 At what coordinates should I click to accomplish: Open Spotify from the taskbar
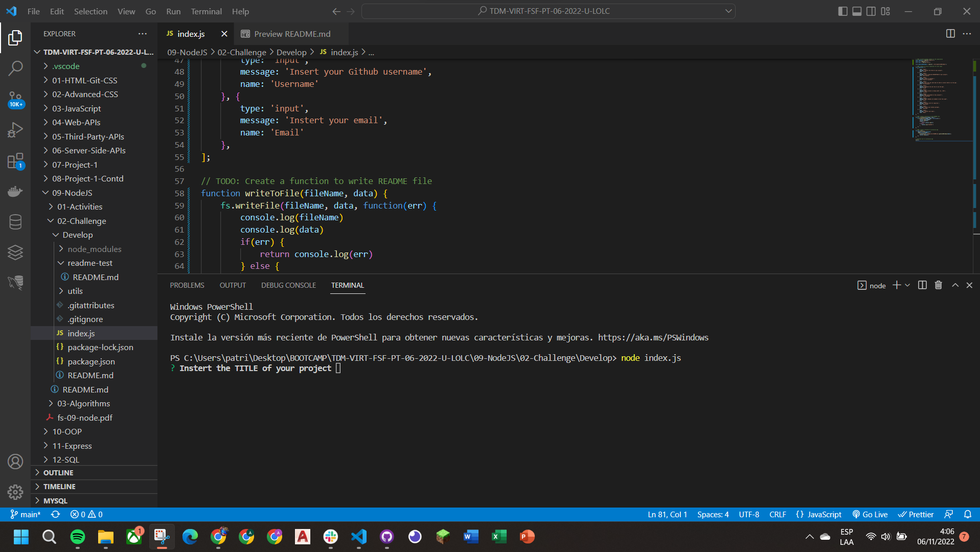tap(78, 537)
